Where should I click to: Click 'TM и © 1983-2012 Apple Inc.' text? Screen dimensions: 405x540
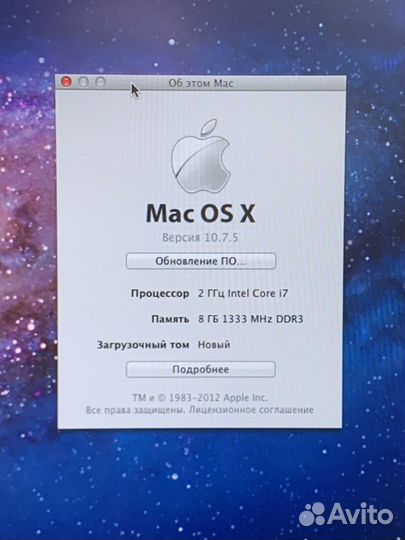coord(200,398)
